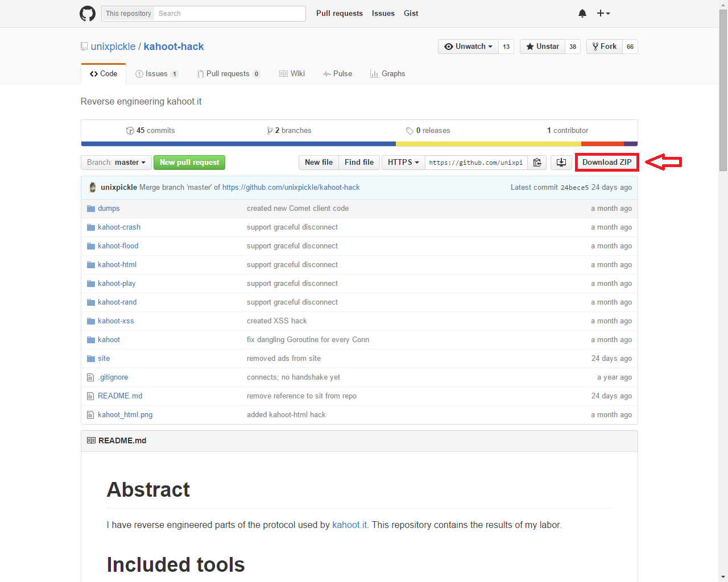The width and height of the screenshot is (728, 582).
Task: Open the 38 stargazers count
Action: pyautogui.click(x=573, y=47)
